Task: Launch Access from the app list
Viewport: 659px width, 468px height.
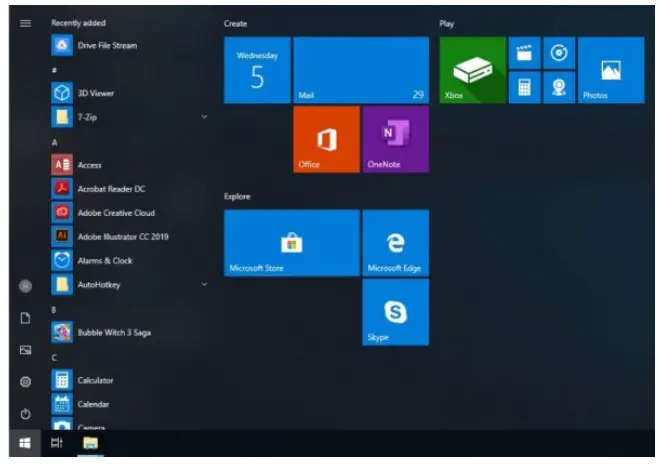Action: tap(129, 165)
